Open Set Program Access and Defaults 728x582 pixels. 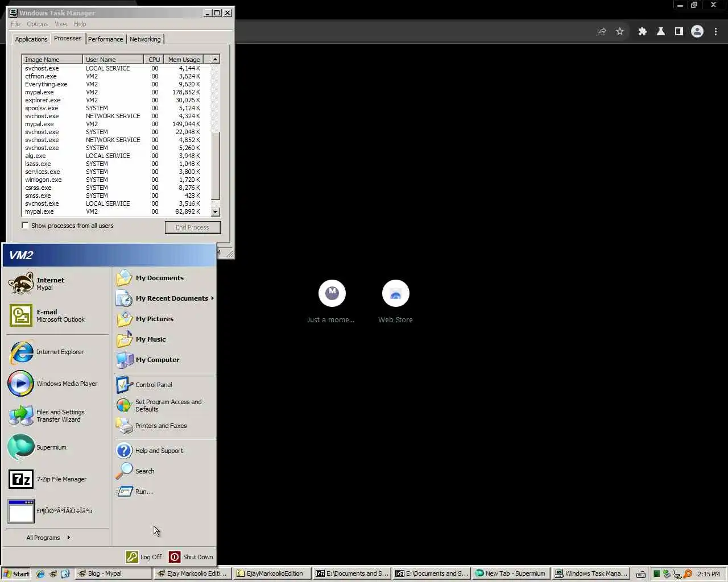click(165, 405)
